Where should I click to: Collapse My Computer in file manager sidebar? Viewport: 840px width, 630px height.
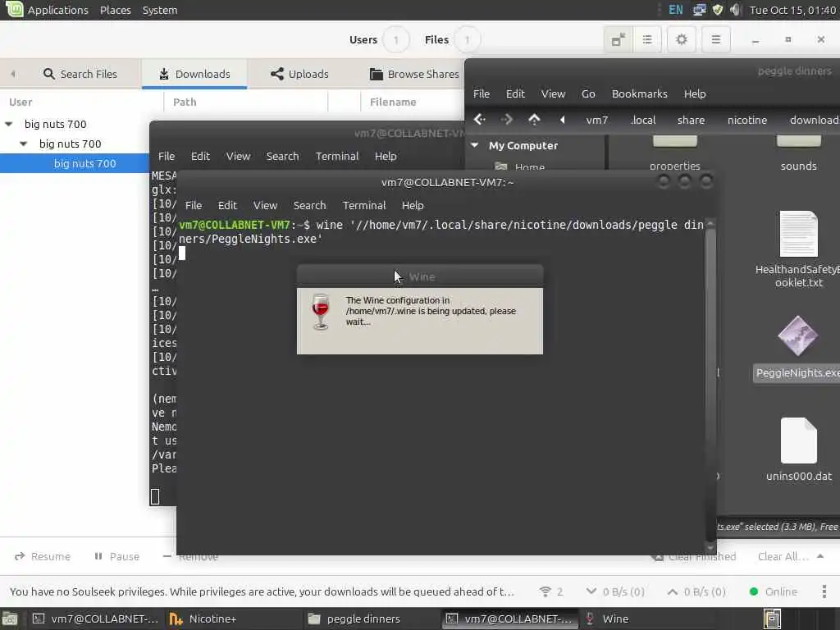[x=475, y=145]
